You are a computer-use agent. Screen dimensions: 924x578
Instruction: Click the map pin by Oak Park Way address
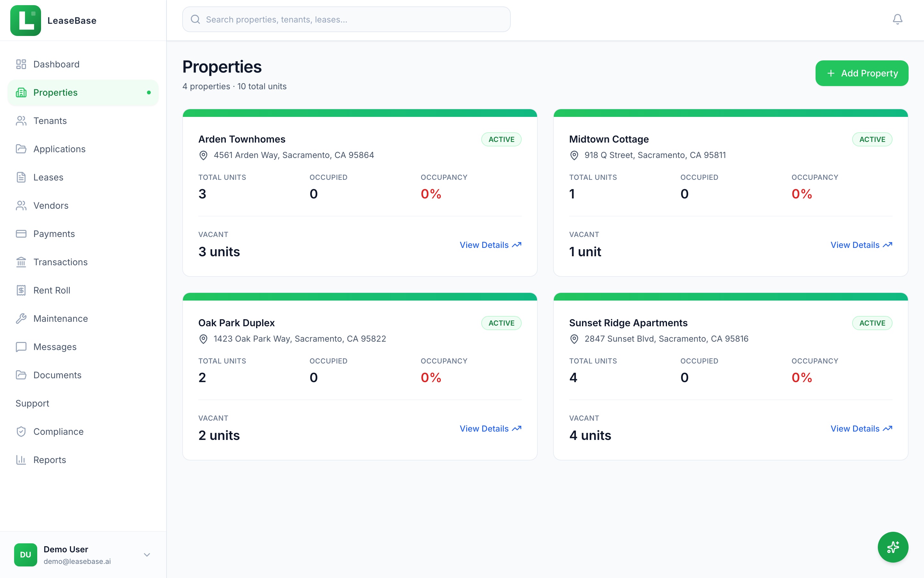203,339
